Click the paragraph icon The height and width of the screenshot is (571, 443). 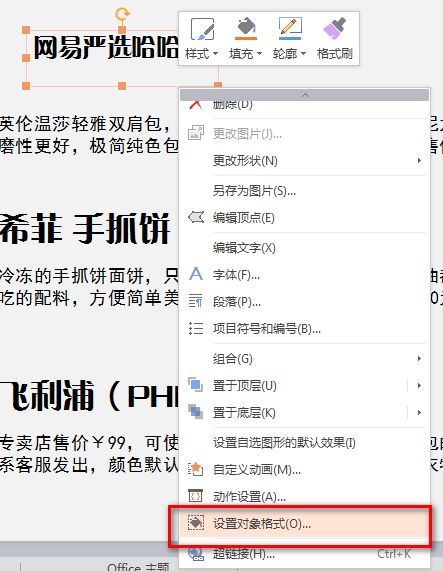pos(195,301)
